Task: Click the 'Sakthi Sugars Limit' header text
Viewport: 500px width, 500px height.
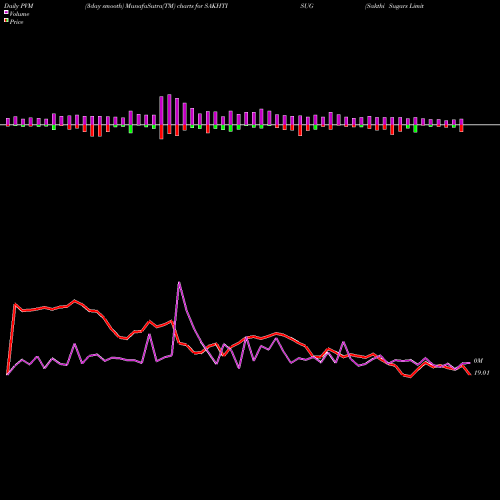Action: [x=394, y=6]
